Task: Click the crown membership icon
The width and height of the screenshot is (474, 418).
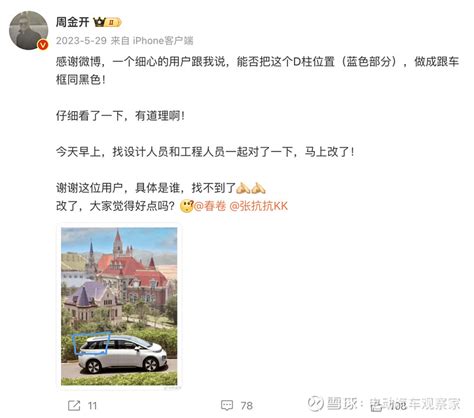Action: pos(99,22)
